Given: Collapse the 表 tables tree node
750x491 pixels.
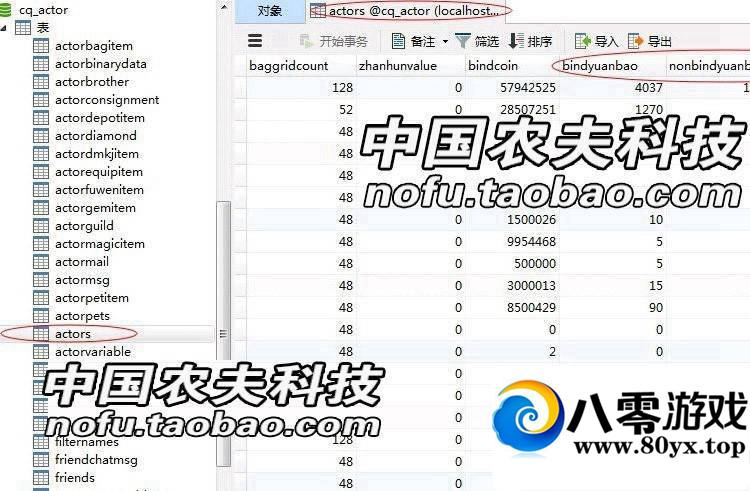Looking at the screenshot, I should 3,28.
